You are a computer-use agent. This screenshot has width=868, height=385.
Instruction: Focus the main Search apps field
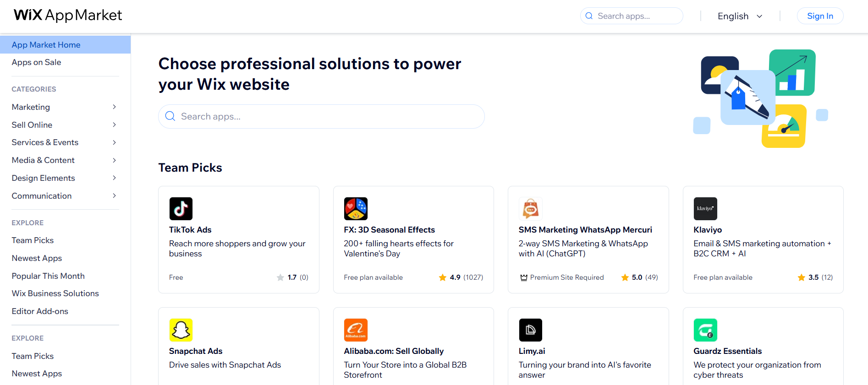[x=321, y=116]
